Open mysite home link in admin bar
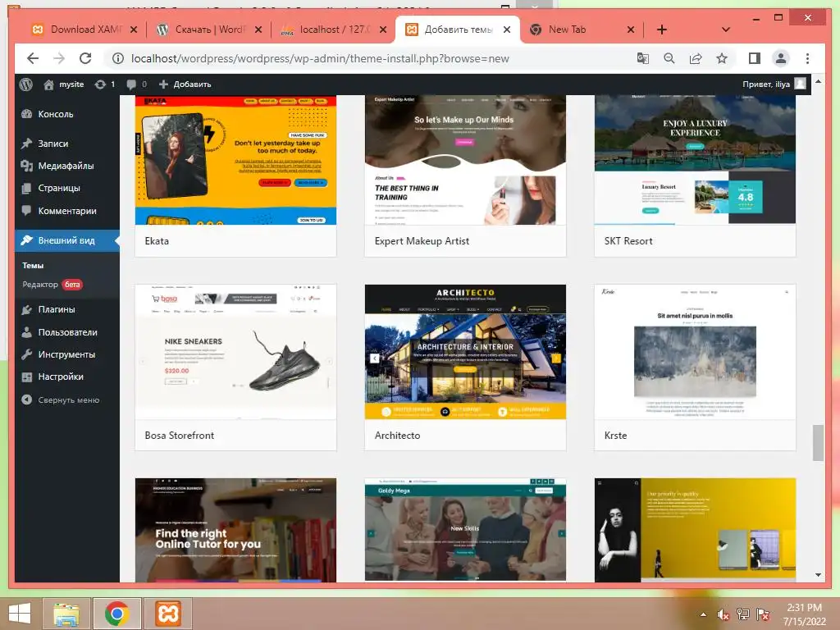Viewport: 840px width, 630px height. 64,84
